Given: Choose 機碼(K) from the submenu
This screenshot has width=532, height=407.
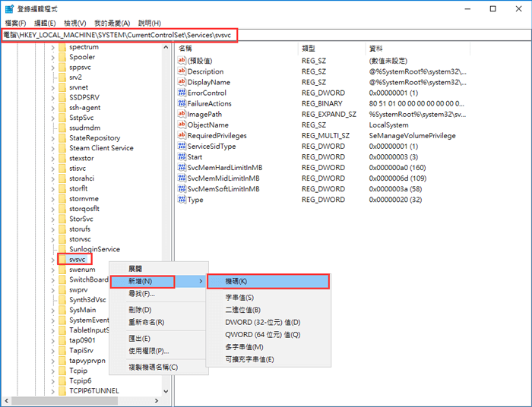Looking at the screenshot, I should pos(268,281).
